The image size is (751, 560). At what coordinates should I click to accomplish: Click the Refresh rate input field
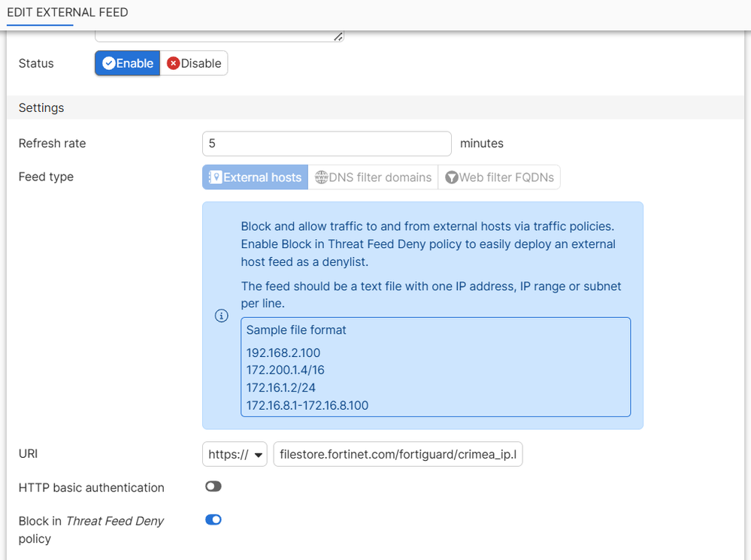[x=326, y=144]
